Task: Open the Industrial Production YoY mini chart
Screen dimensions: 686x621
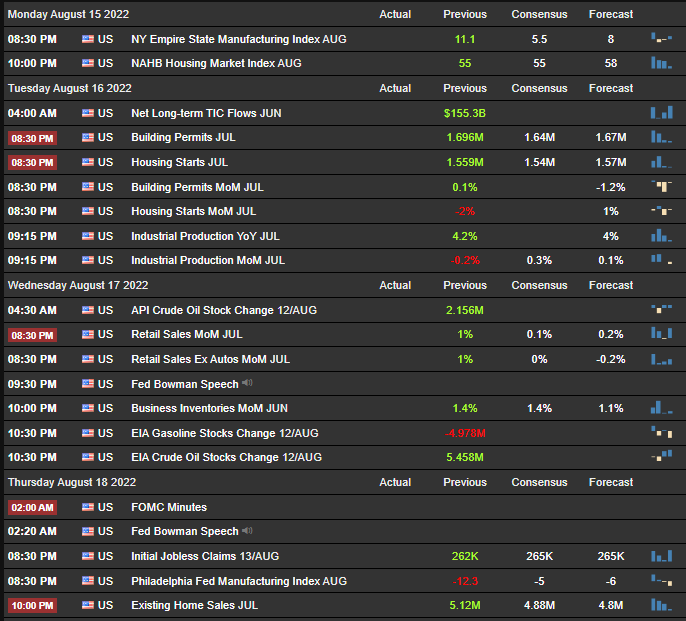Action: coord(662,236)
